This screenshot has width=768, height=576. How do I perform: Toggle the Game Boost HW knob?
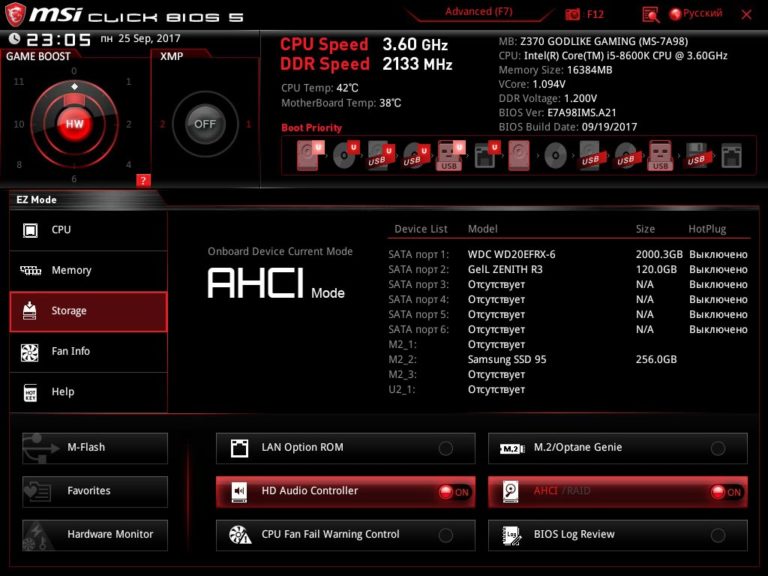(x=74, y=124)
